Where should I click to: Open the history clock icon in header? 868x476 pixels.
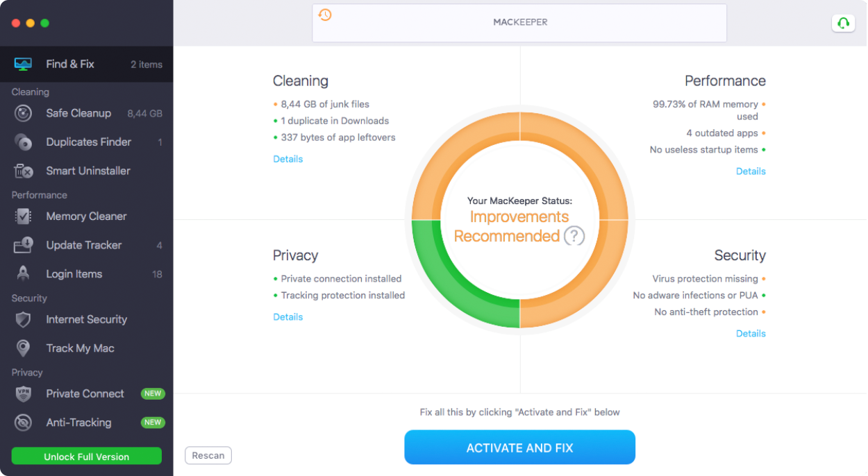click(325, 15)
